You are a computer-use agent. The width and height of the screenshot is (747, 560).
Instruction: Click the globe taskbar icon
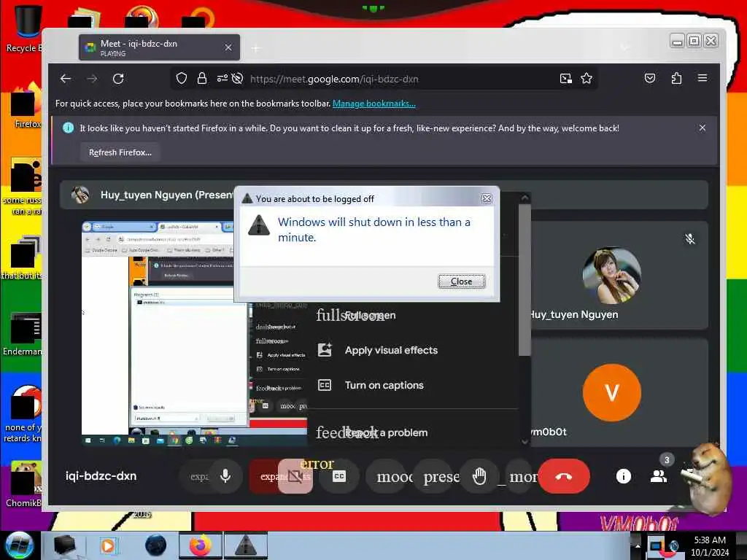click(155, 545)
